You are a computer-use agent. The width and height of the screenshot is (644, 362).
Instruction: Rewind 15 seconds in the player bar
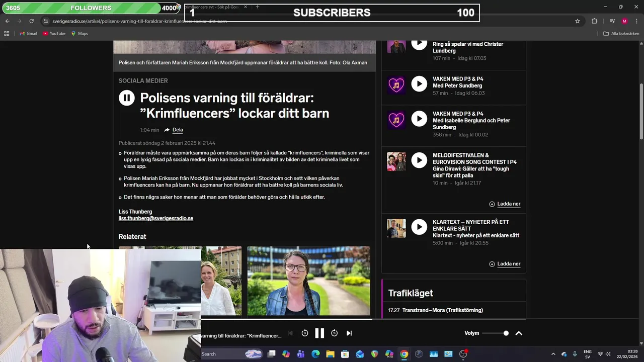tap(305, 333)
